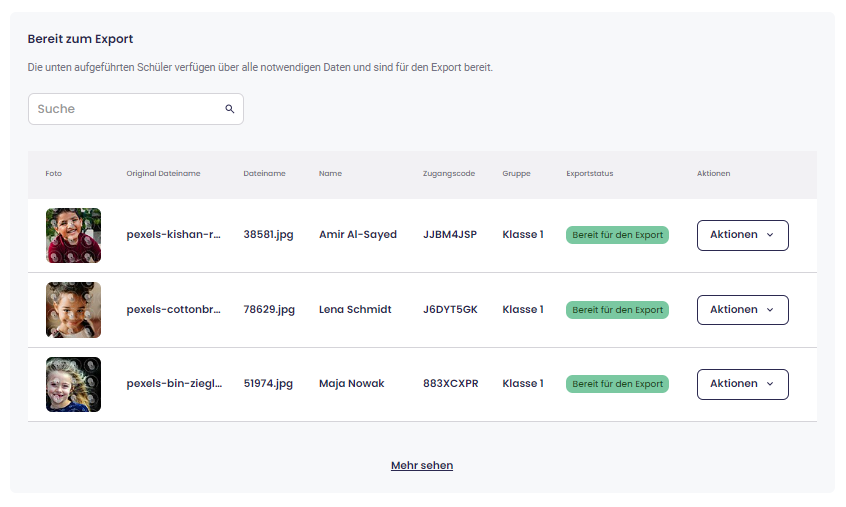Screen dimensions: 846x507
Task: Click Klasse 1 in Amir Al-Sayed's row
Action: 523,235
